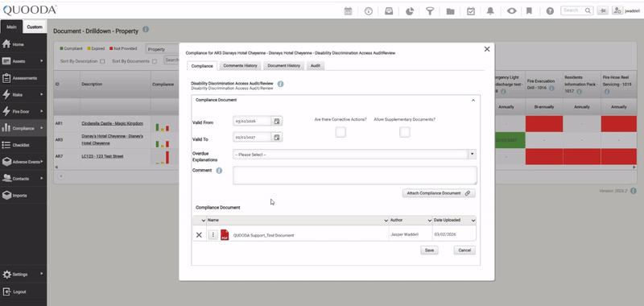
Task: Open the inbox tray icon
Action: (389, 11)
